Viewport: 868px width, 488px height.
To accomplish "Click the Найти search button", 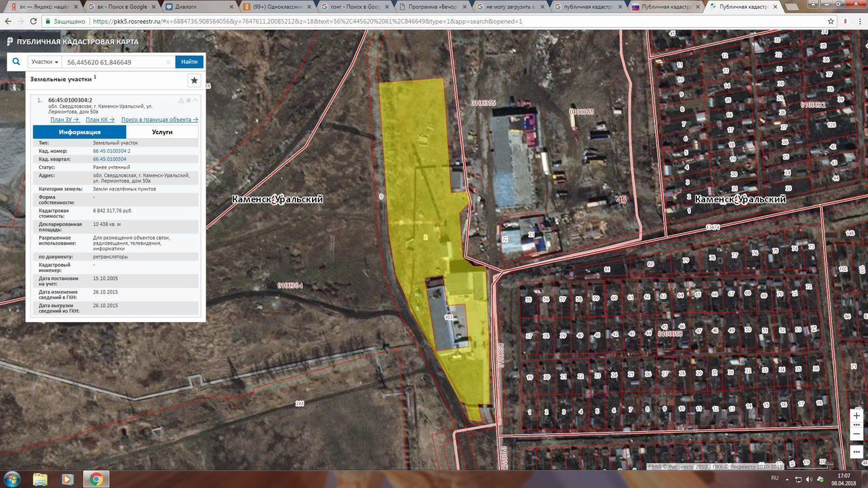I will (190, 62).
